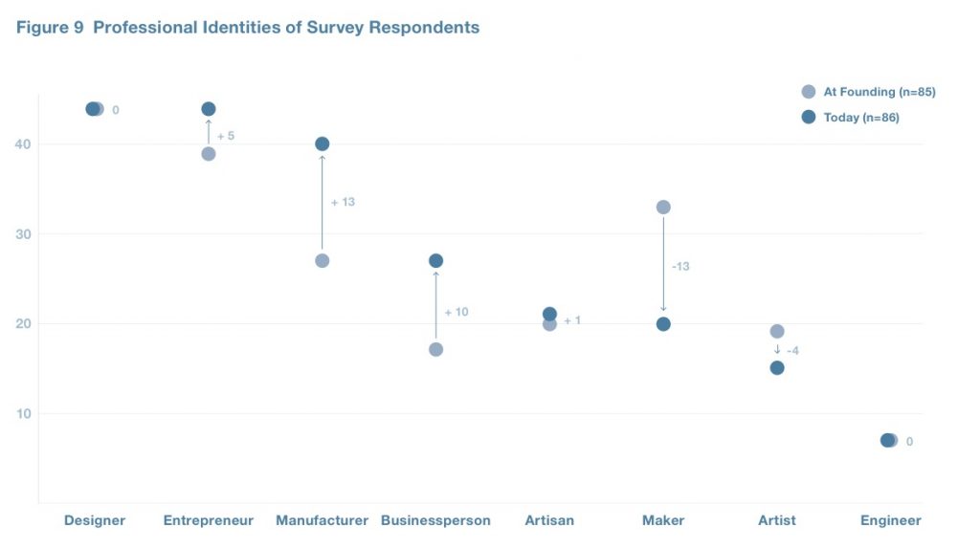980x549 pixels.
Task: Select Manufacturer's Today dot at 40
Action: 323,144
